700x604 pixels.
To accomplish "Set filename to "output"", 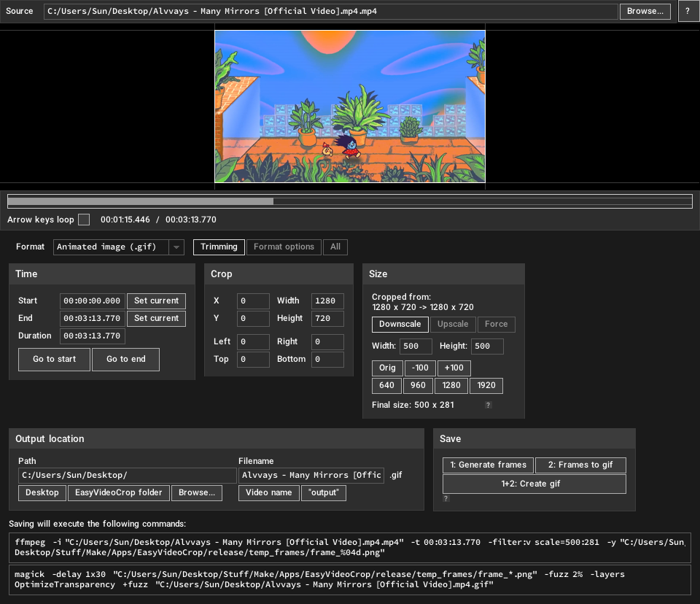I will [324, 493].
